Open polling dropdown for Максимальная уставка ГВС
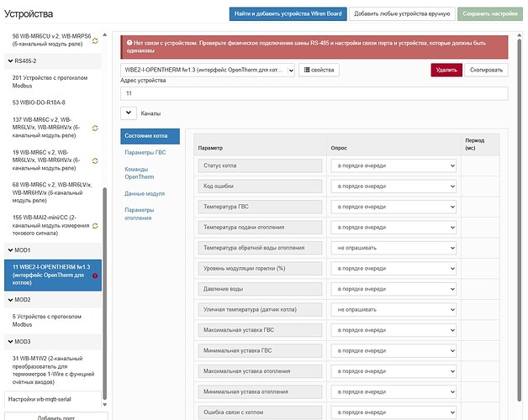The width and height of the screenshot is (528, 420). click(393, 330)
